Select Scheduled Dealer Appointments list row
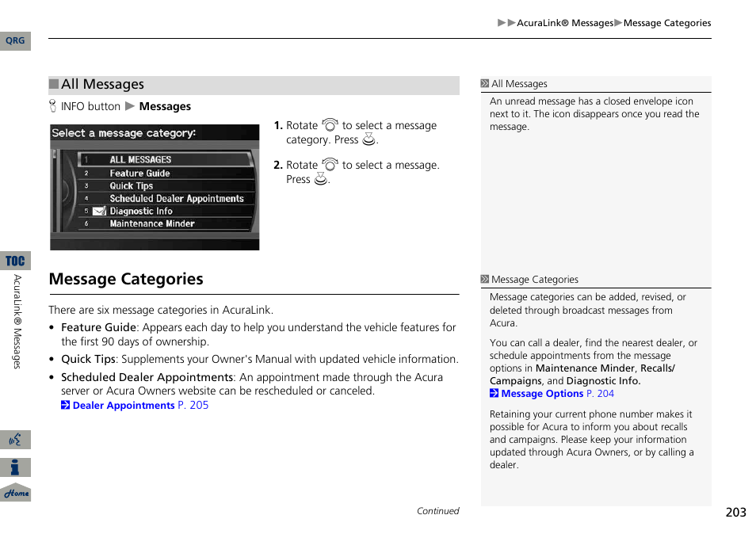The width and height of the screenshot is (756, 534). [x=166, y=198]
